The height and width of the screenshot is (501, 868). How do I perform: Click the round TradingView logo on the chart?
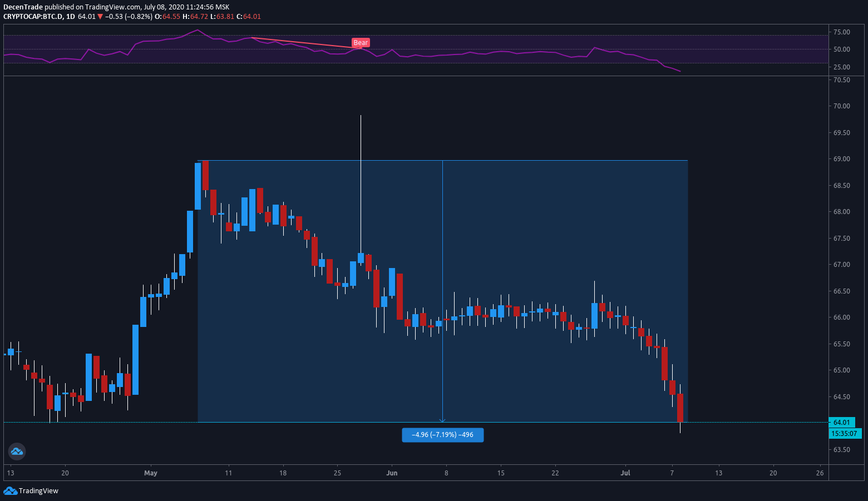coord(17,451)
